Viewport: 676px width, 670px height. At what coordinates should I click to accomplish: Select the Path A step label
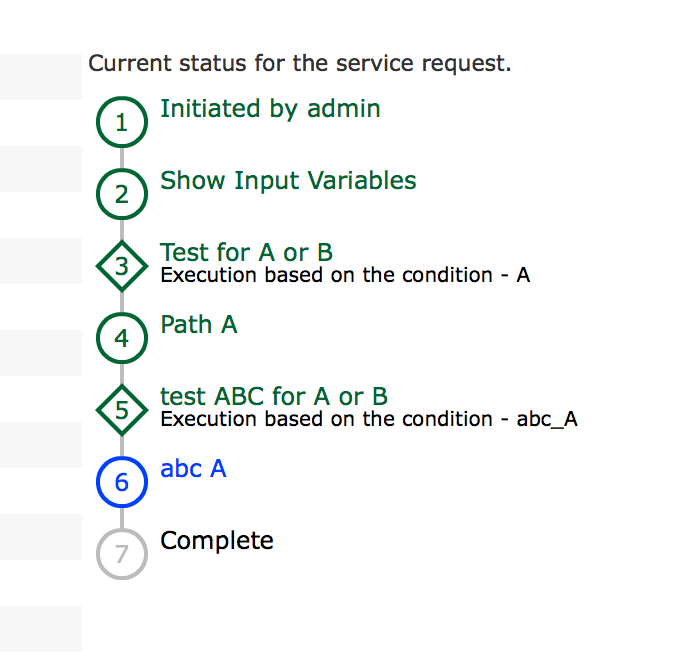pyautogui.click(x=199, y=324)
